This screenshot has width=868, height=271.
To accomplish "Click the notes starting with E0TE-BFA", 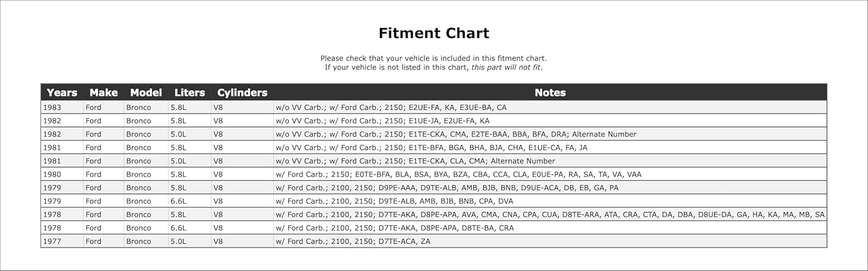I will coord(458,174).
